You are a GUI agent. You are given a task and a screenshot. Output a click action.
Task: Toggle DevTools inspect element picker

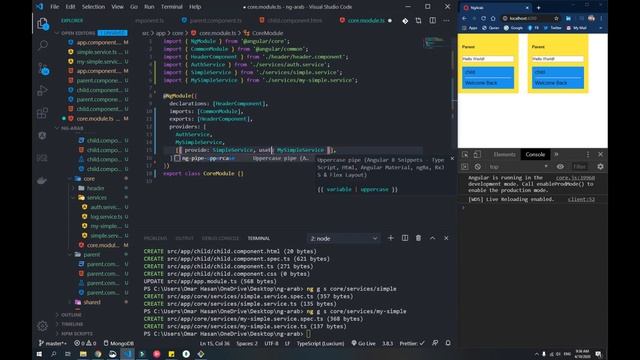click(465, 154)
